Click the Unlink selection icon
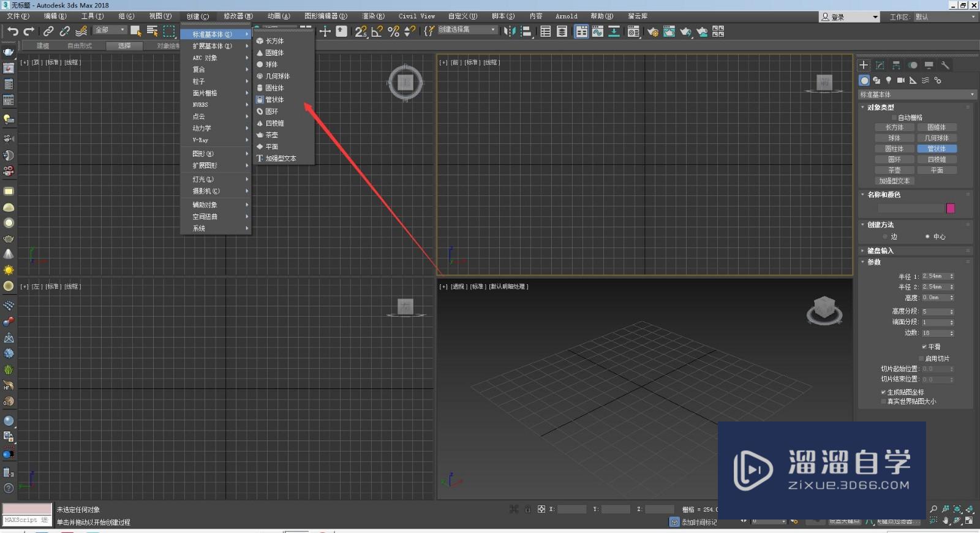980x533 pixels. [64, 31]
